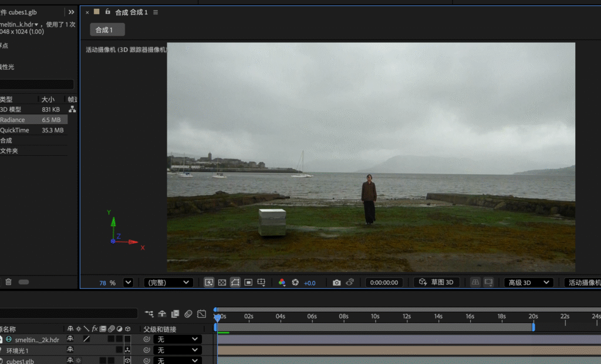Delete selected item with trash icon
The image size is (601, 364).
coord(8,282)
